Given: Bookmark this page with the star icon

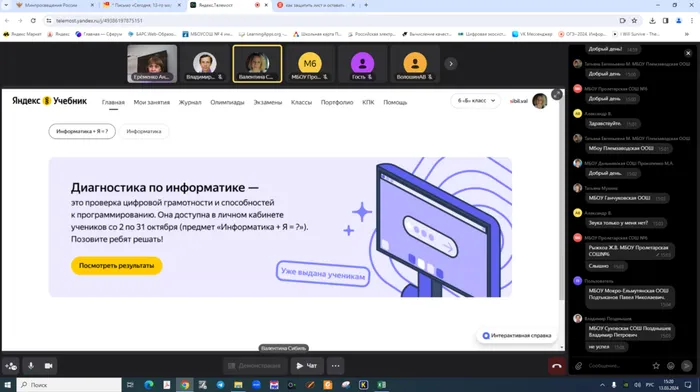Looking at the screenshot, I should (634, 21).
